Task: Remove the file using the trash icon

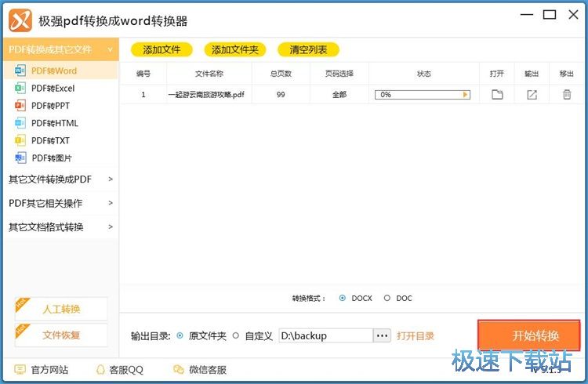Action: pyautogui.click(x=567, y=95)
